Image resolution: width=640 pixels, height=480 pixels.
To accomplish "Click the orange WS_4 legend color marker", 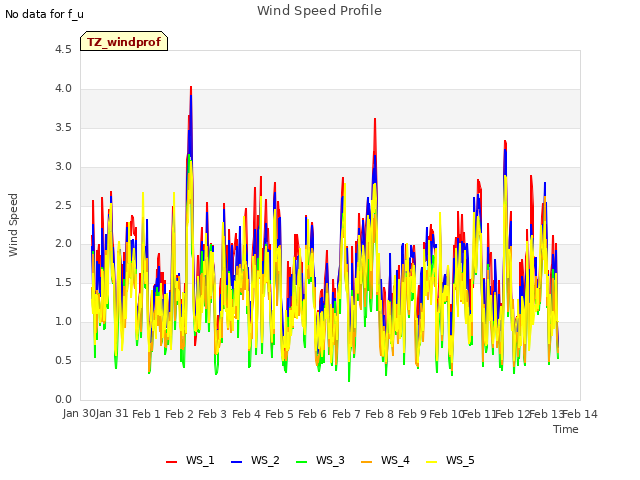I will point(366,462).
